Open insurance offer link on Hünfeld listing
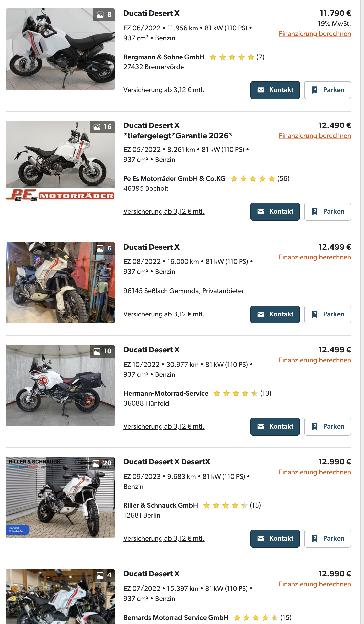Screen dimensions: 364x624 164,426
